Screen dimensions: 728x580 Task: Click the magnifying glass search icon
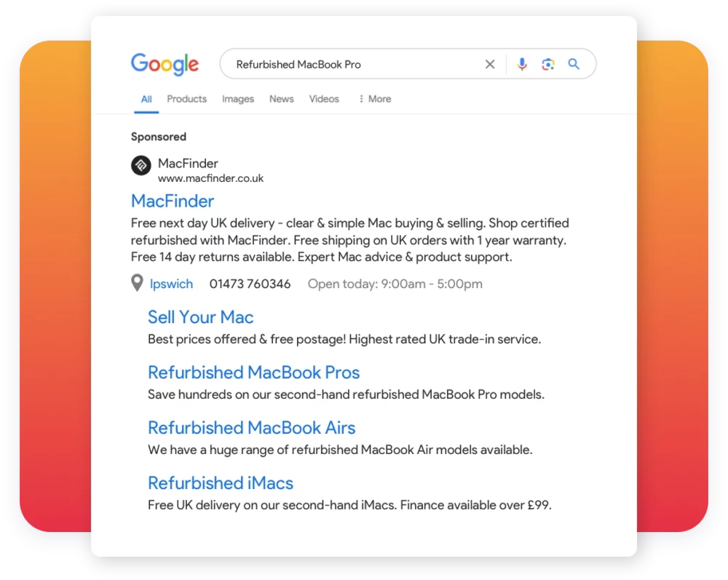pyautogui.click(x=574, y=64)
